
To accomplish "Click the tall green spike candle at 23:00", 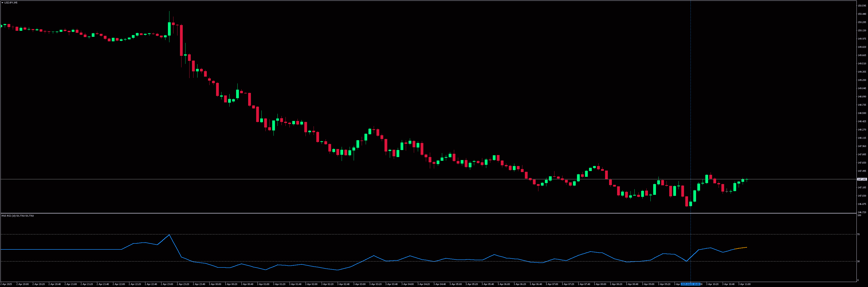I will coord(169,29).
